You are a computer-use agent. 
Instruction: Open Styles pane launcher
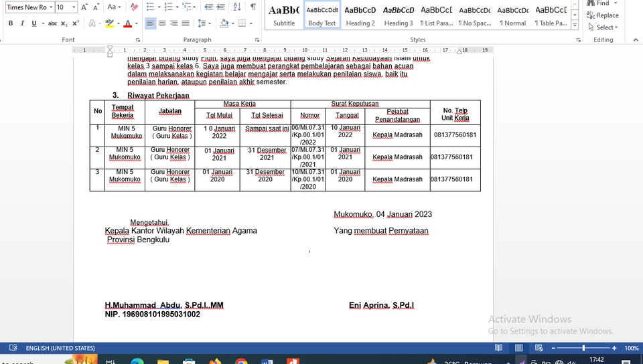(x=578, y=39)
